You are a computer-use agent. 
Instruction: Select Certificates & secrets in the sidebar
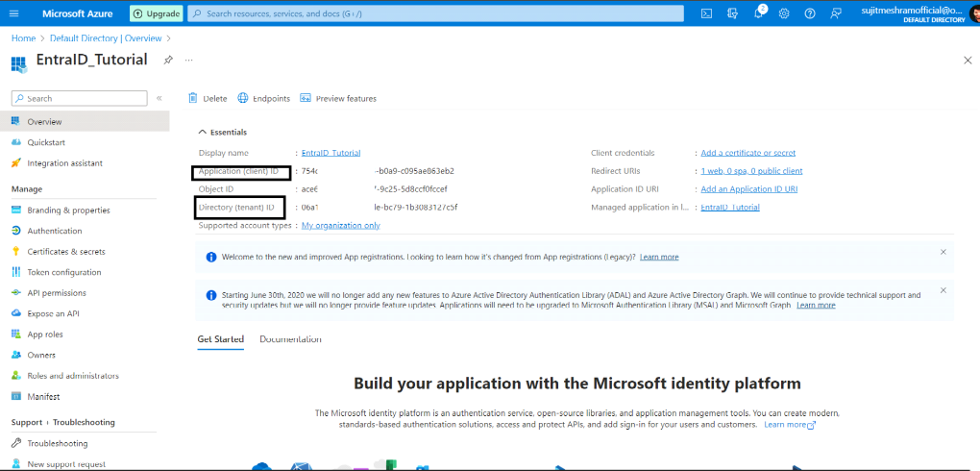click(x=65, y=251)
